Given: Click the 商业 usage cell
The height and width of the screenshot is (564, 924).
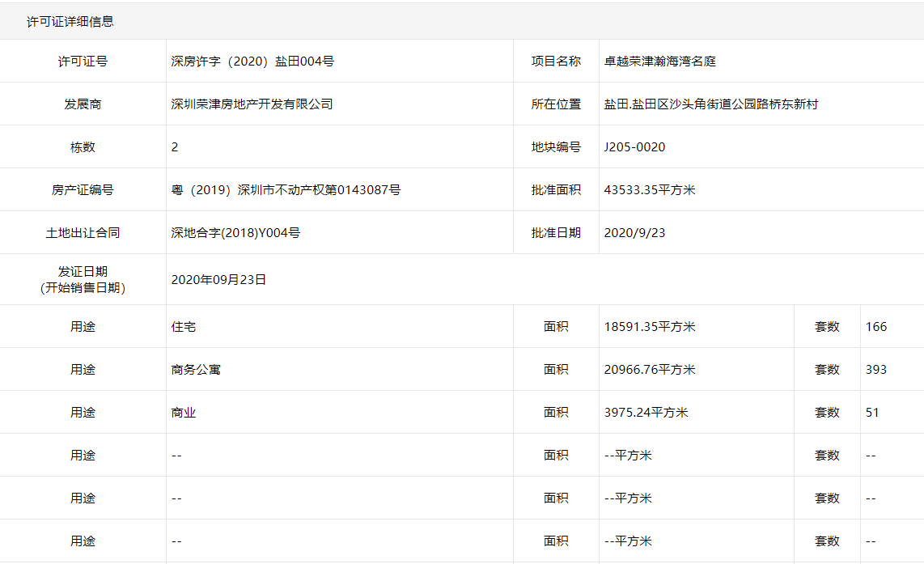Looking at the screenshot, I should [184, 413].
